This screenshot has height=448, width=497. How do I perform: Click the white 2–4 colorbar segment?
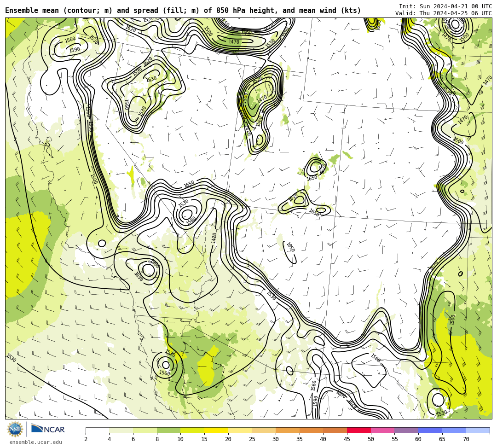coord(97,430)
